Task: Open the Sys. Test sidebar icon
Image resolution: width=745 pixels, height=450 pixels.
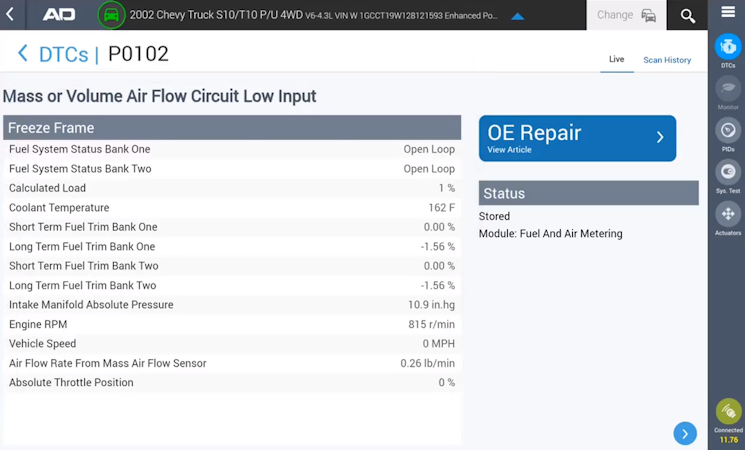Action: pos(727,173)
